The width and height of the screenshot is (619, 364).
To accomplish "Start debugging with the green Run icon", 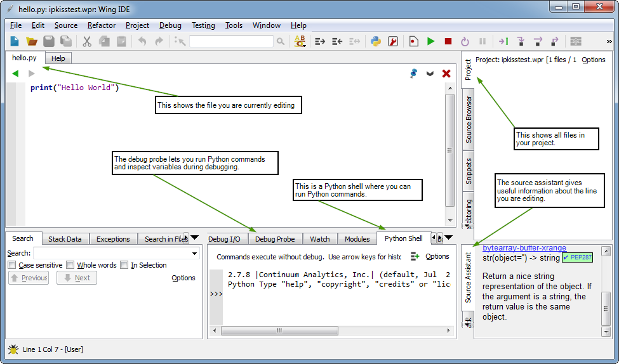I will tap(431, 41).
